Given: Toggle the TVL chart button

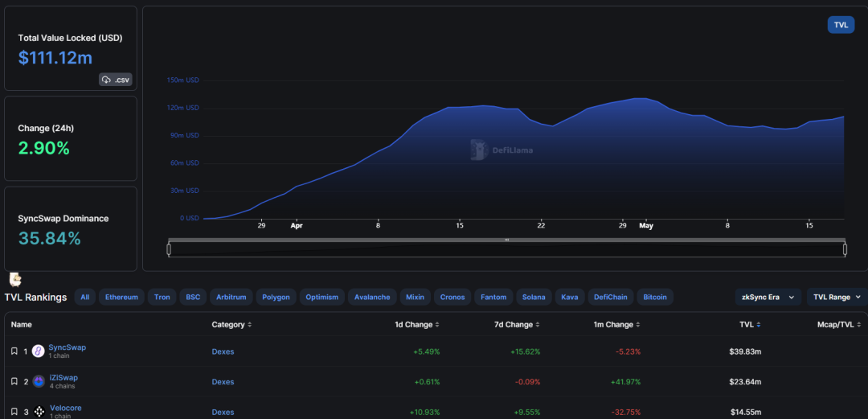Looking at the screenshot, I should click(841, 25).
